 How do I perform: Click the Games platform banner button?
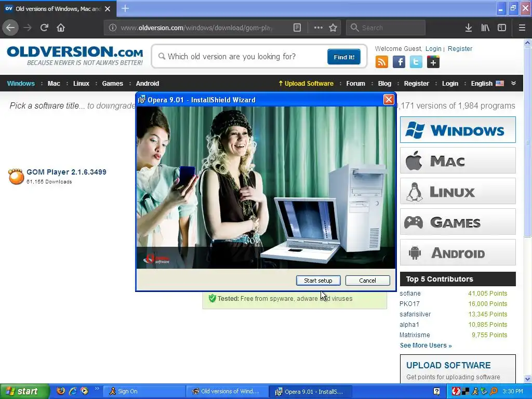[x=458, y=222]
